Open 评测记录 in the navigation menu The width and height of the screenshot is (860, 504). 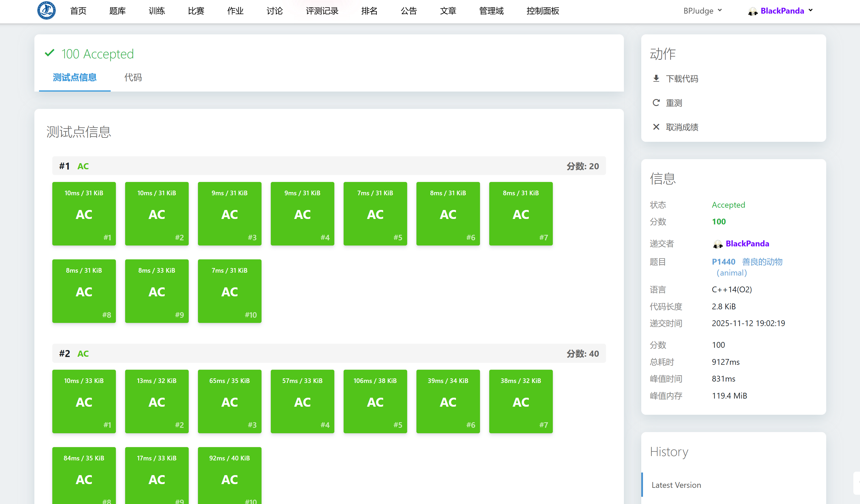322,11
